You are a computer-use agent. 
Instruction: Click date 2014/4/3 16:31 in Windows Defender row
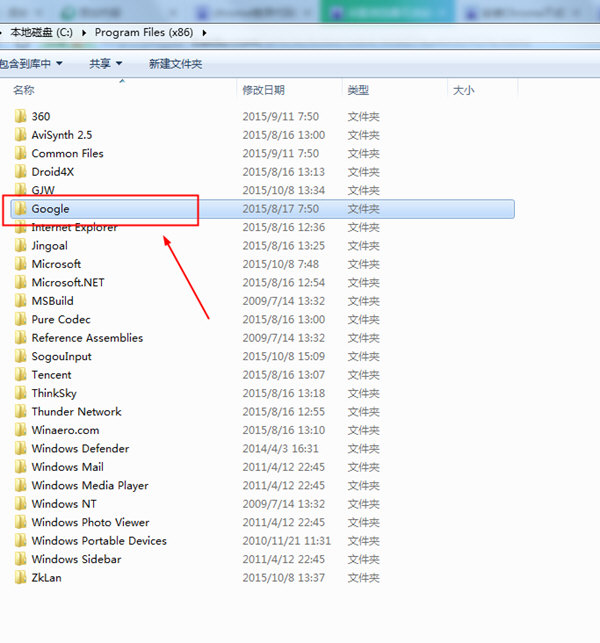click(281, 449)
